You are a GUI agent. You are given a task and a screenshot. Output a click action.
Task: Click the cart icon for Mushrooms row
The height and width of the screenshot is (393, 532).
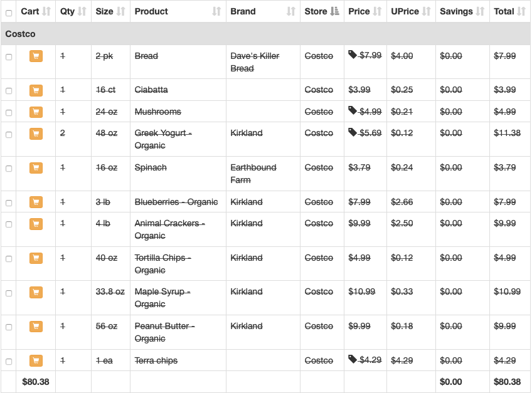(36, 112)
